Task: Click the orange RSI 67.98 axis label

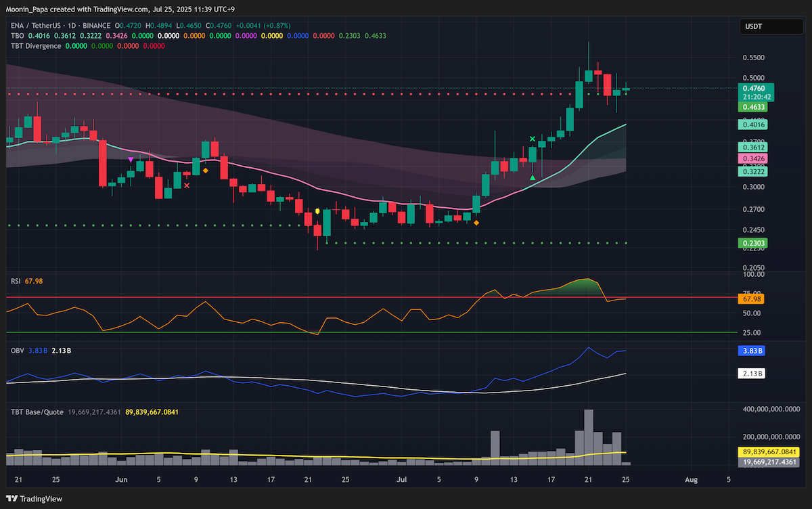Action: [x=751, y=298]
